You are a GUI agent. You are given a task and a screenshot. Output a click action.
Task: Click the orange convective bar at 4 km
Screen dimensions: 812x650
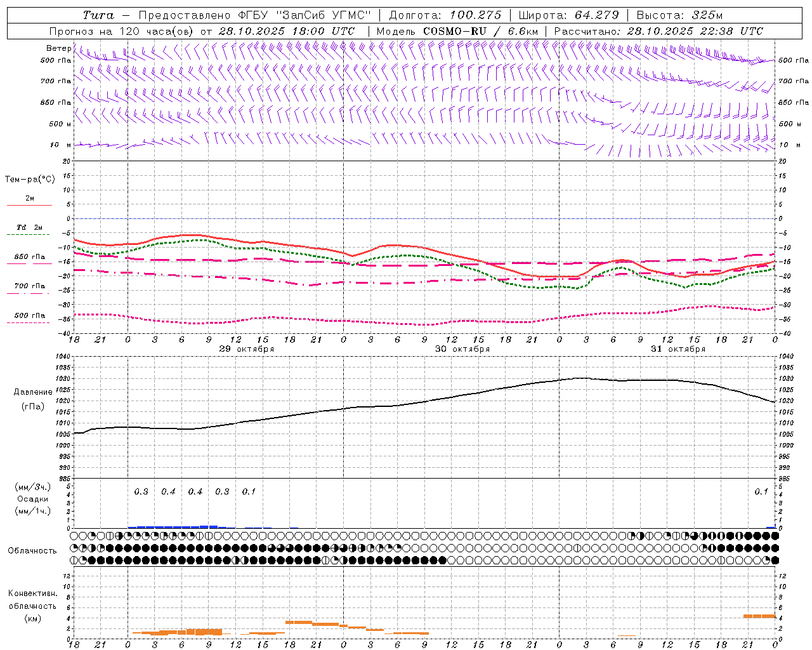click(759, 616)
